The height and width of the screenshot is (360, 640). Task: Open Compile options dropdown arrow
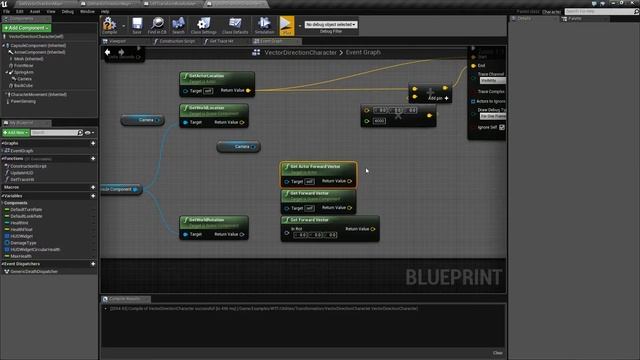(x=124, y=26)
